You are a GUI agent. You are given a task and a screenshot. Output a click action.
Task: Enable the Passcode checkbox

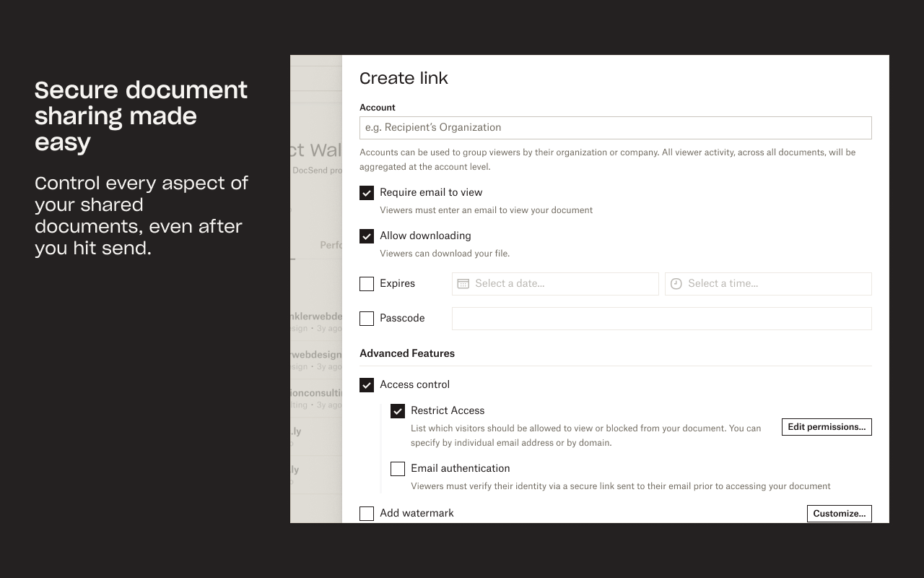(367, 319)
